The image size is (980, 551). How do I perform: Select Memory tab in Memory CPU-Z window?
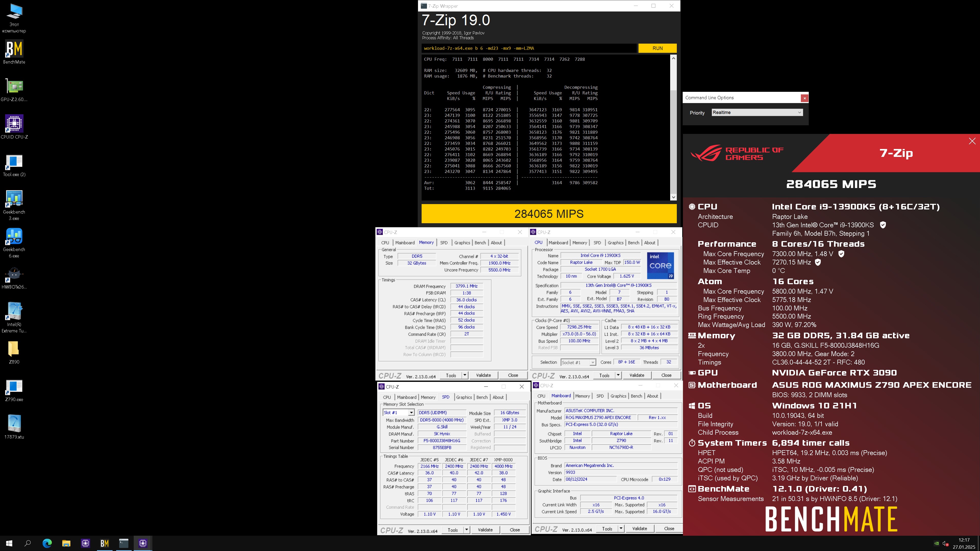pyautogui.click(x=426, y=243)
